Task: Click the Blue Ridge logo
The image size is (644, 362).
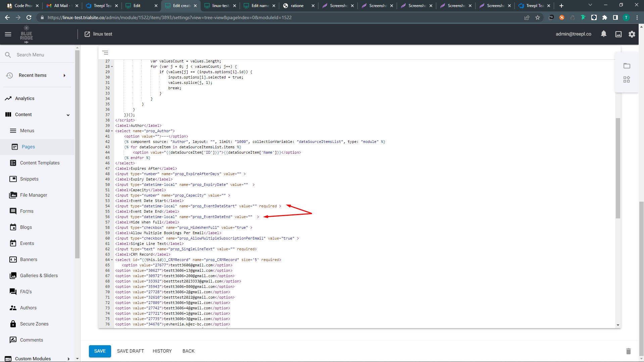Action: point(27,34)
